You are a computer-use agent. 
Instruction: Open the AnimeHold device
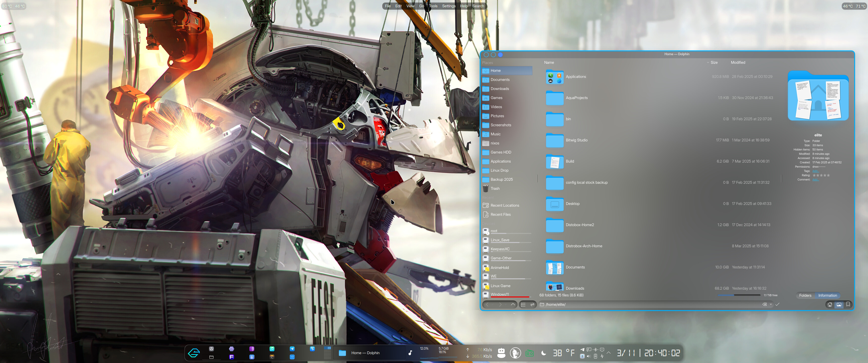507,268
